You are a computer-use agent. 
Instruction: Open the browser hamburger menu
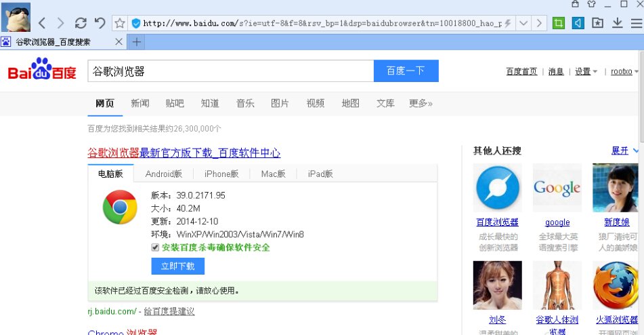637,23
